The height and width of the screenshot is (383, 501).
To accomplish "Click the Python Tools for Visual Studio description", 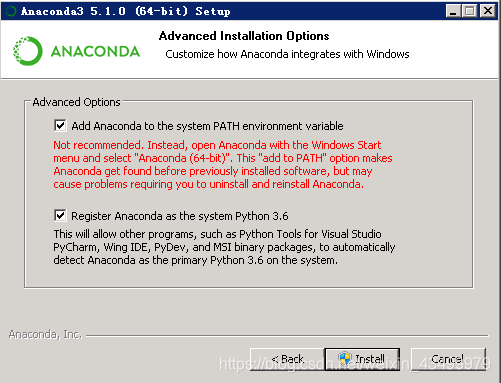I will [224, 247].
